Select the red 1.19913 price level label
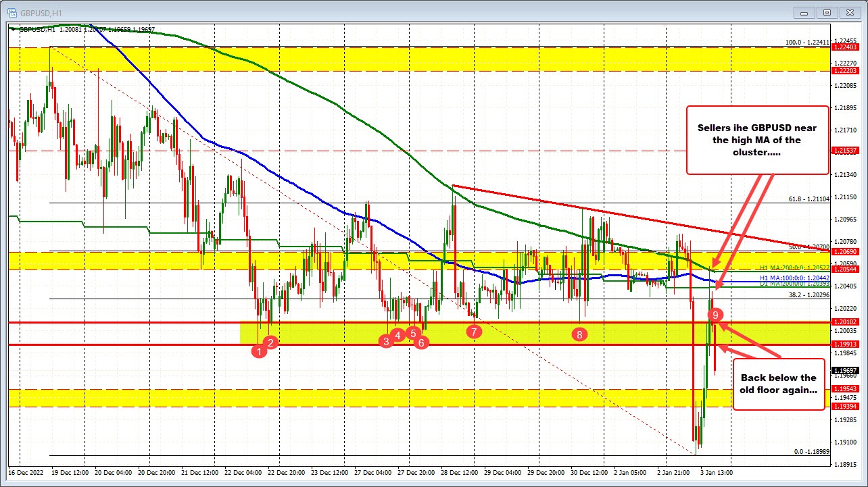The image size is (868, 487). click(x=846, y=344)
